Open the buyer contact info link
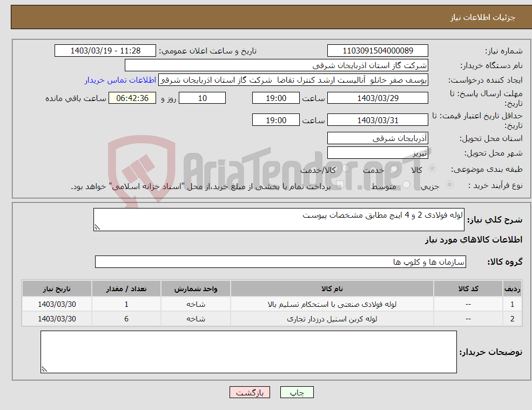 (120, 80)
